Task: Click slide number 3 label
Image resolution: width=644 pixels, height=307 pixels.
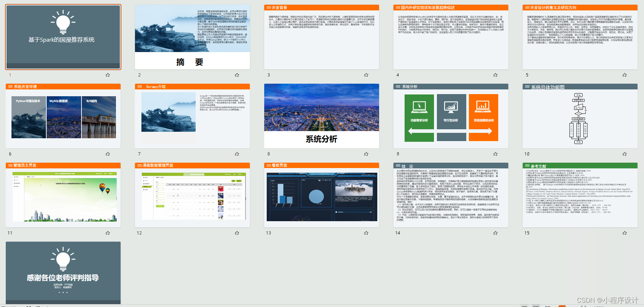Action: pyautogui.click(x=269, y=75)
